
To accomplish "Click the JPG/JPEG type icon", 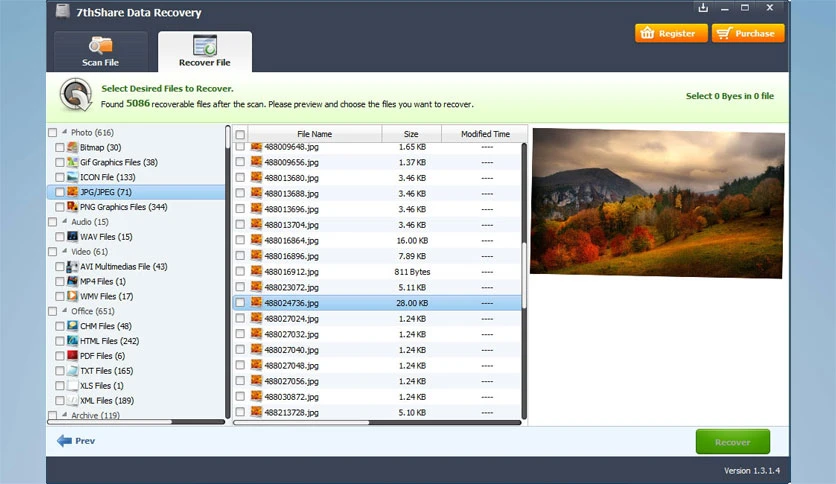I will pos(73,192).
